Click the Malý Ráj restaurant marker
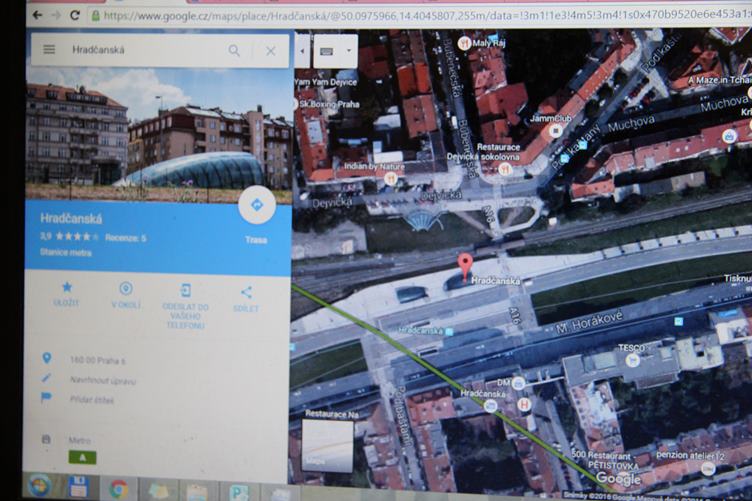Viewport: 752px width, 501px height. (x=464, y=44)
